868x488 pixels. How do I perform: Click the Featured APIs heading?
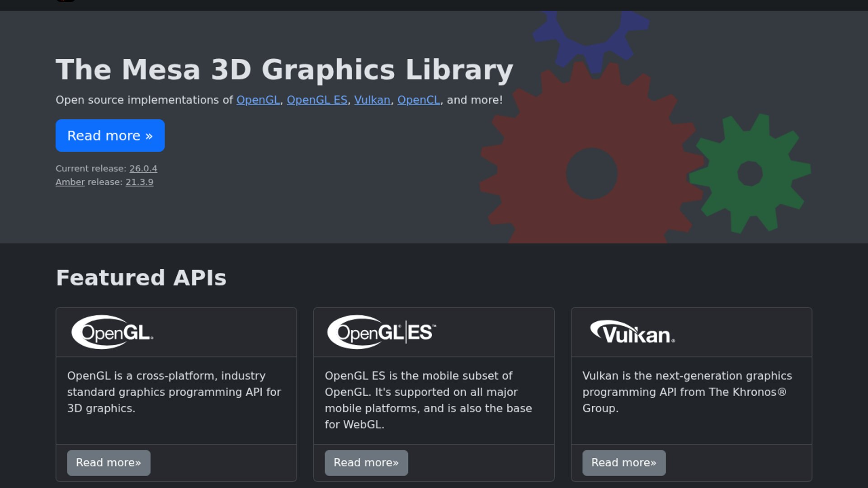pos(141,277)
